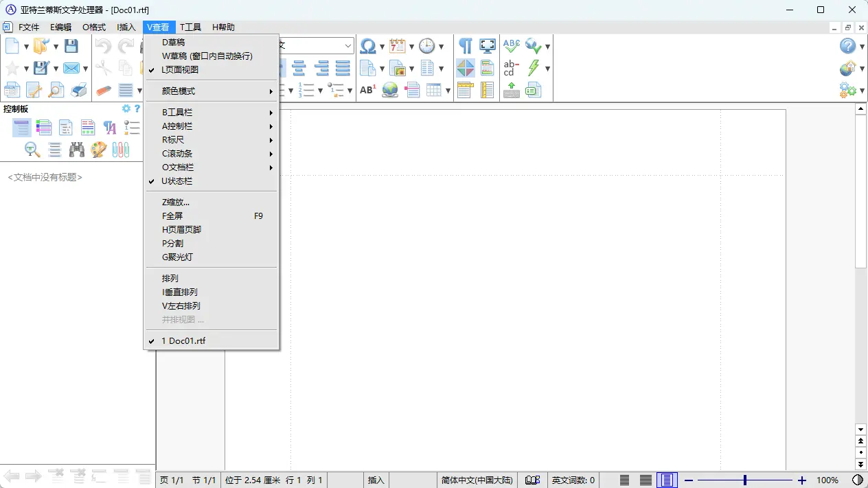Click the Omega special symbol icon
The width and height of the screenshot is (868, 488).
368,46
